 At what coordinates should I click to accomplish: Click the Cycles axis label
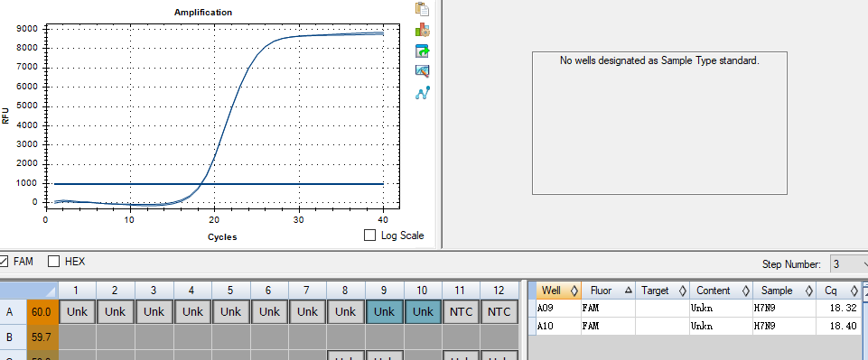(222, 237)
